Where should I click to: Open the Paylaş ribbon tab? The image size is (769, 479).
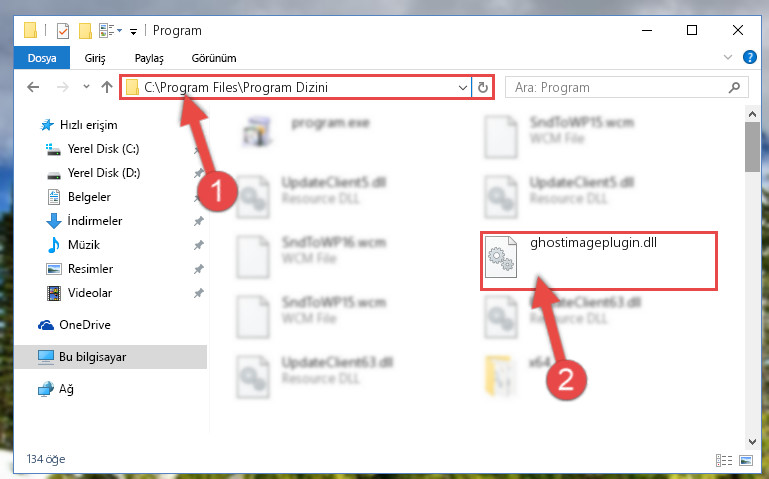(149, 58)
